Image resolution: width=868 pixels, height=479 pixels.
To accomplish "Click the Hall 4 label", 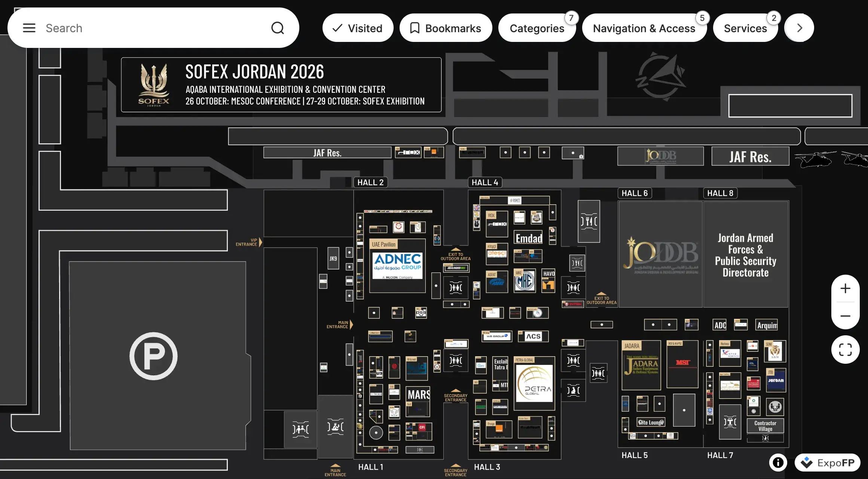I will 485,182.
